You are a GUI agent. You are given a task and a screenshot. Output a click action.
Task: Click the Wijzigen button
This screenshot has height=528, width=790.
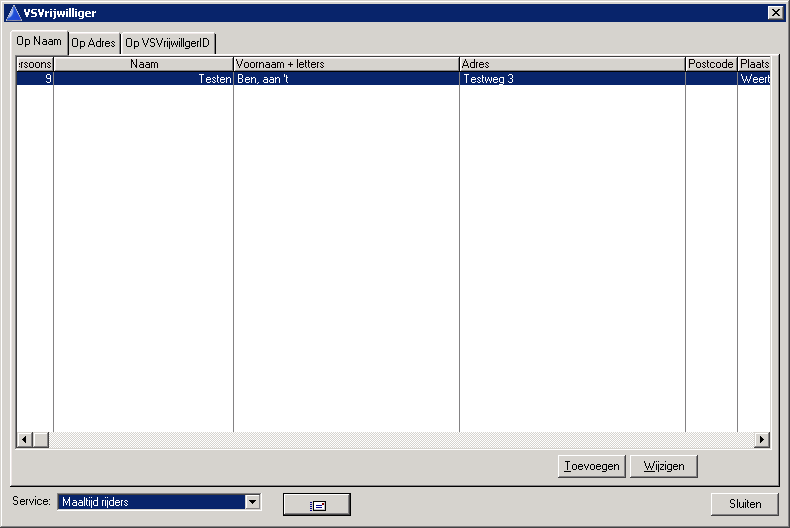[x=664, y=467]
